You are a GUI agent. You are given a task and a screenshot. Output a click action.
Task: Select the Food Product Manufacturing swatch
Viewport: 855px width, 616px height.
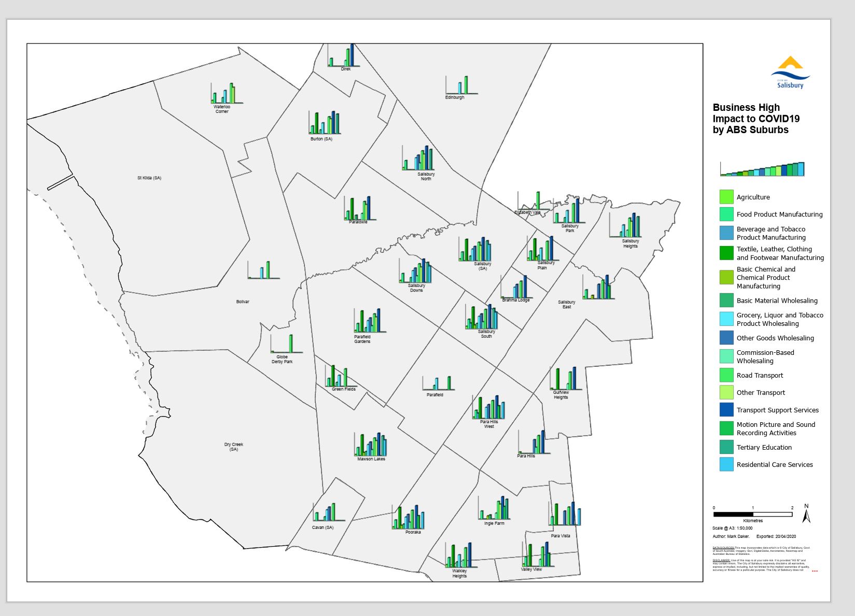(x=726, y=214)
